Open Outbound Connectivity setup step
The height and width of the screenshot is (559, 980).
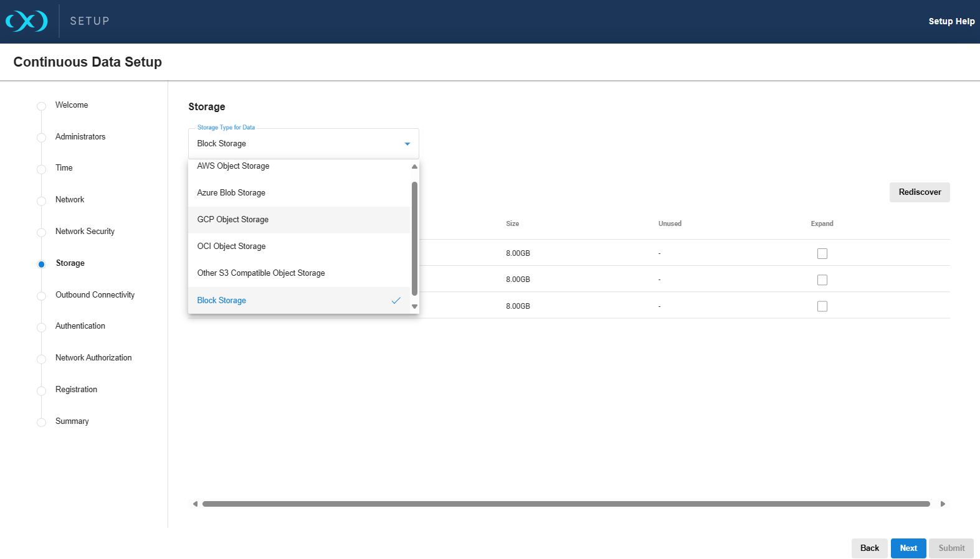95,295
